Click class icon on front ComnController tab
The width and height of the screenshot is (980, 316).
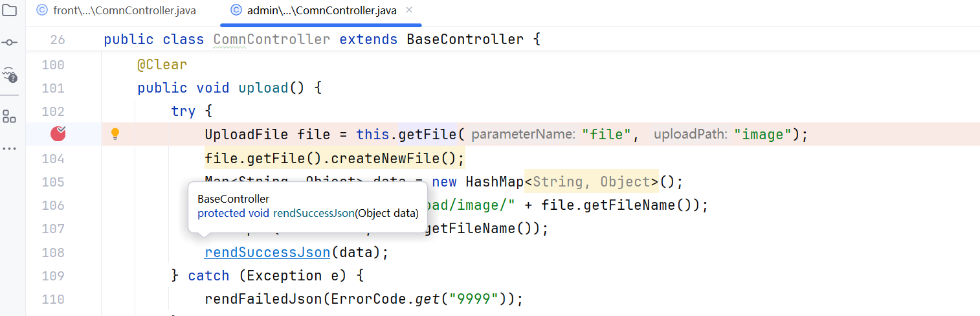42,10
